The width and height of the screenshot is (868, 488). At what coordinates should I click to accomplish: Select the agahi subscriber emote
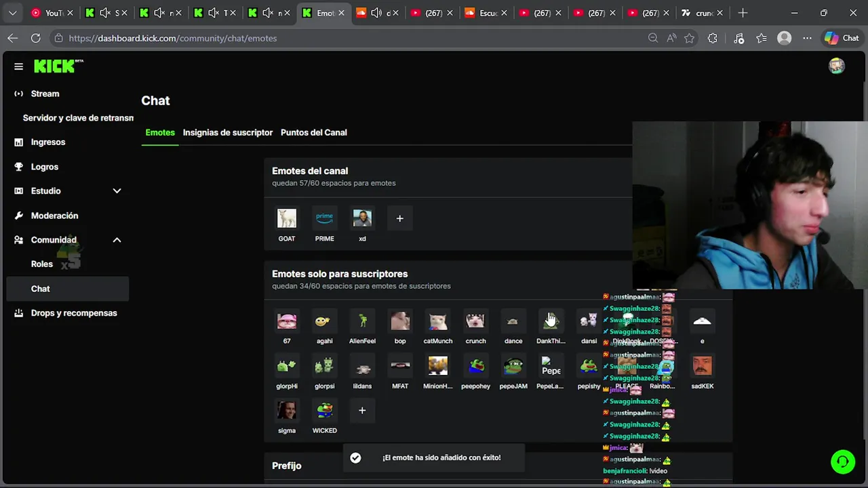click(324, 321)
